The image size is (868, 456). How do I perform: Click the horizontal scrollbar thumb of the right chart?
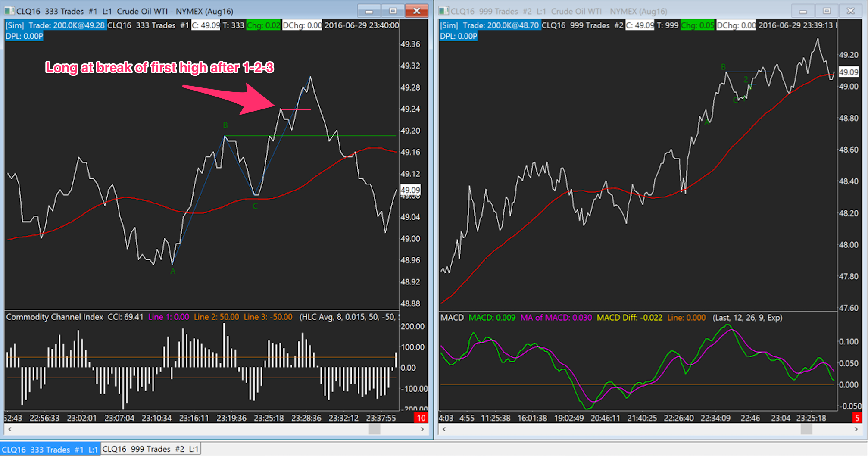click(806, 429)
